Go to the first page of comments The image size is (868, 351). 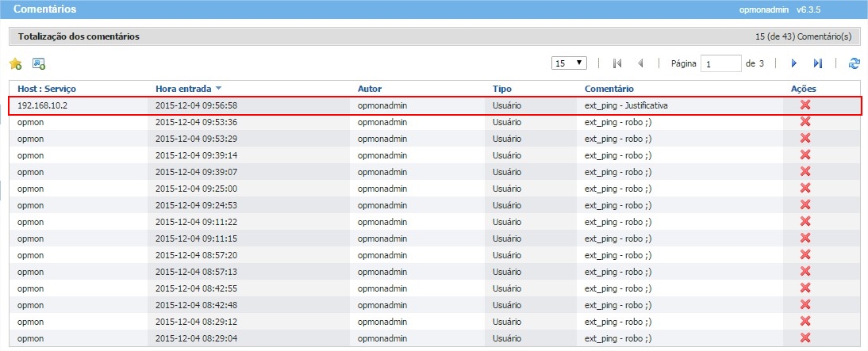click(x=617, y=63)
